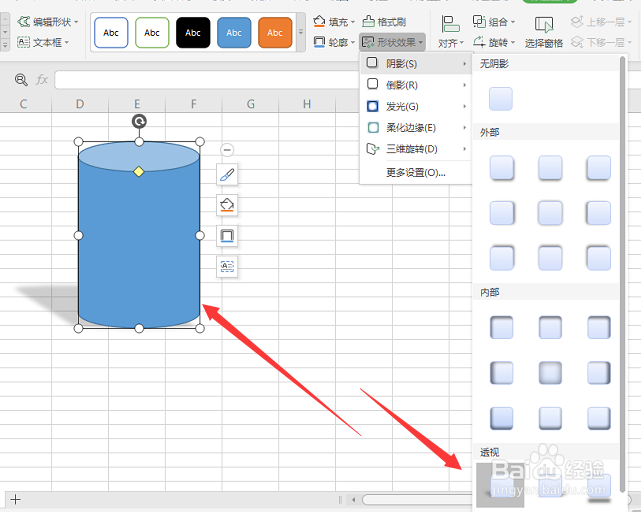Choose the center outer shadow preset
The image size is (641, 512).
click(x=550, y=213)
